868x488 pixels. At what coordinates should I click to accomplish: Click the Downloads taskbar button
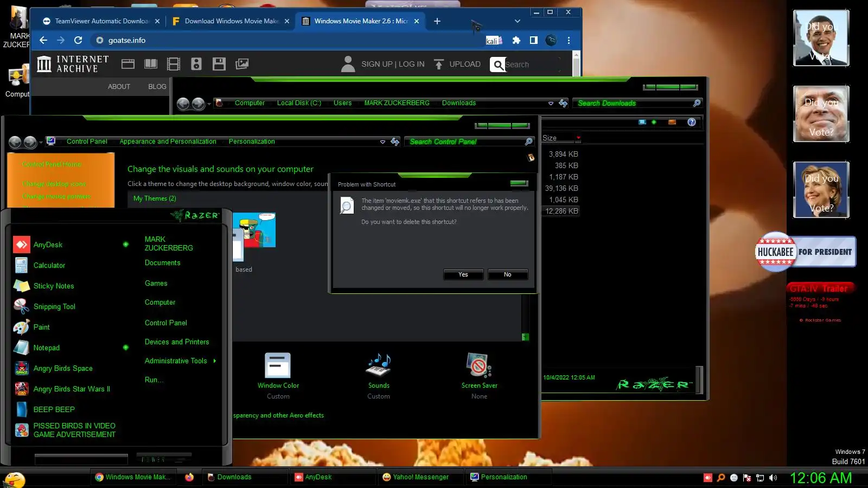point(245,477)
